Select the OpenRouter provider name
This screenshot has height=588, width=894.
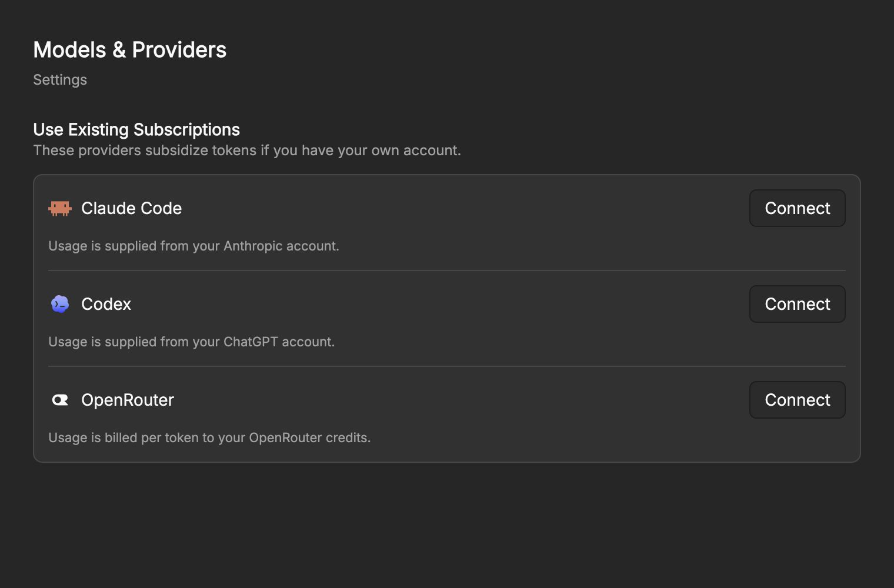tap(128, 400)
